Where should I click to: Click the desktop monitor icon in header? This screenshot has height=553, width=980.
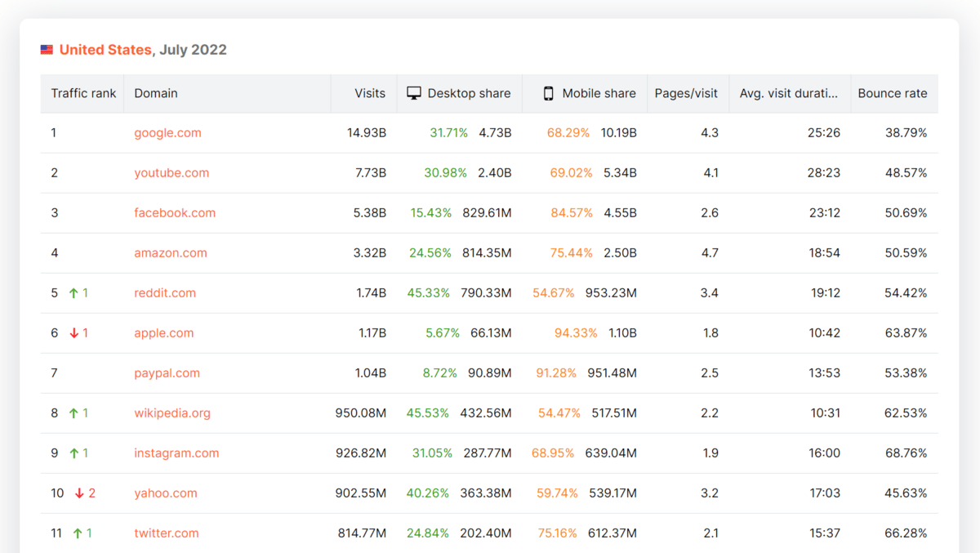click(414, 93)
